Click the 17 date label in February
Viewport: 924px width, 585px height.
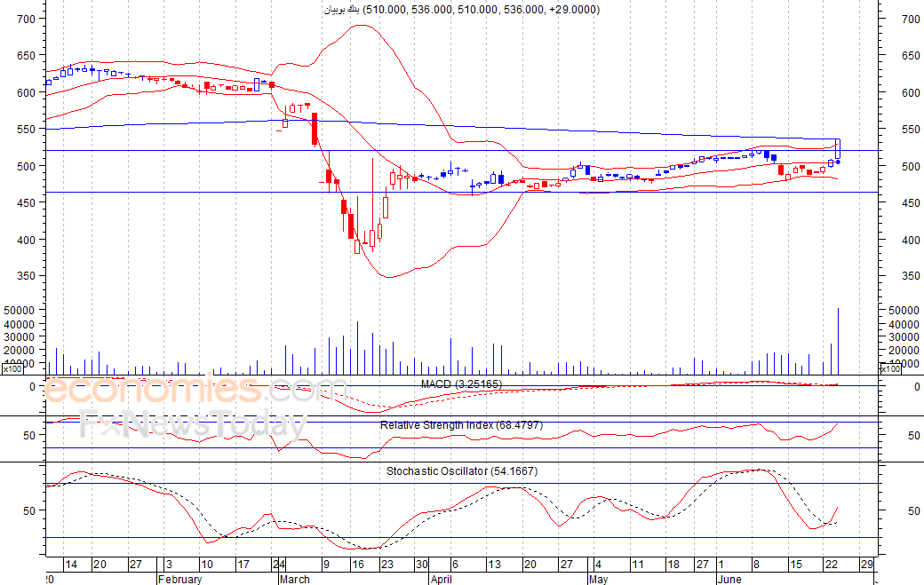243,565
